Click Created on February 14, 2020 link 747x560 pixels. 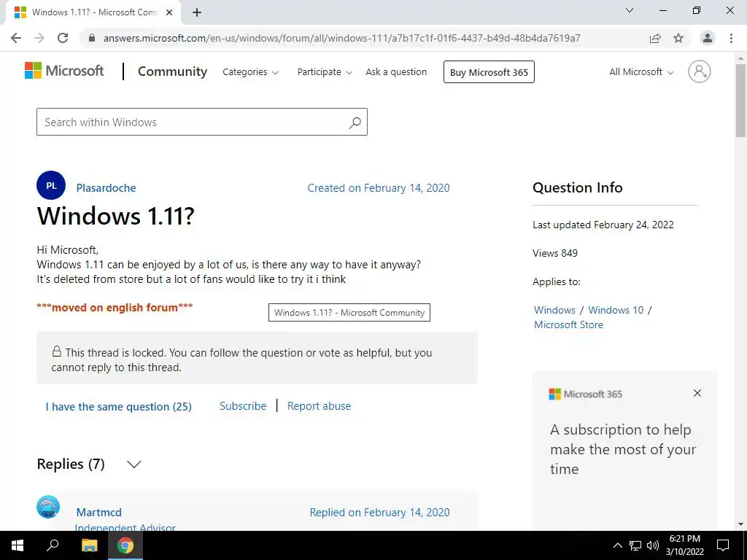coord(379,188)
